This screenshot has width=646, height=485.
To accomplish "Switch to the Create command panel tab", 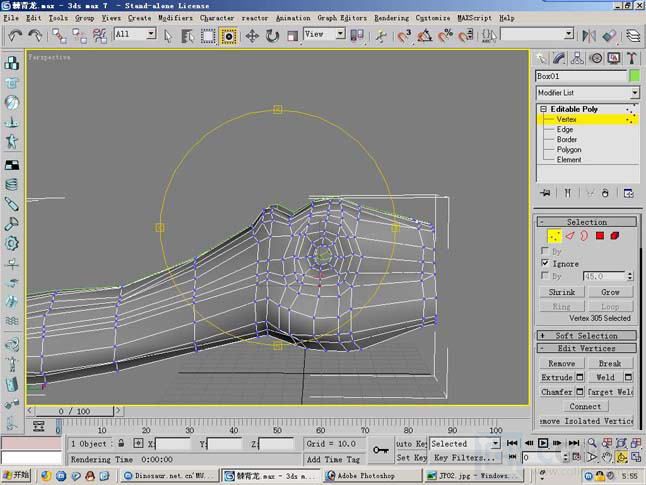I will pyautogui.click(x=541, y=59).
